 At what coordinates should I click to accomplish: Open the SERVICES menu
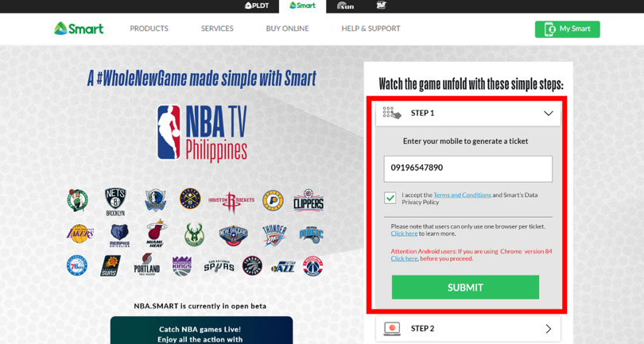[217, 29]
